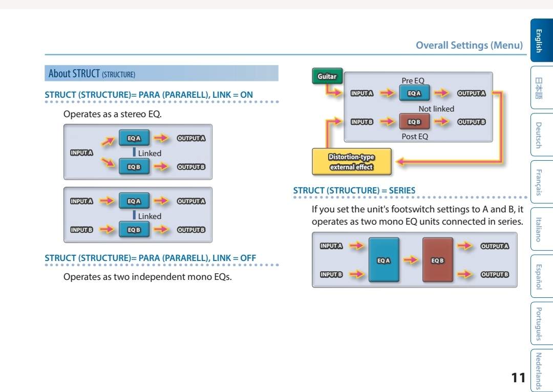Image resolution: width=553 pixels, height=392 pixels.
Task: Click the "Not linked" label
Action: (436, 108)
